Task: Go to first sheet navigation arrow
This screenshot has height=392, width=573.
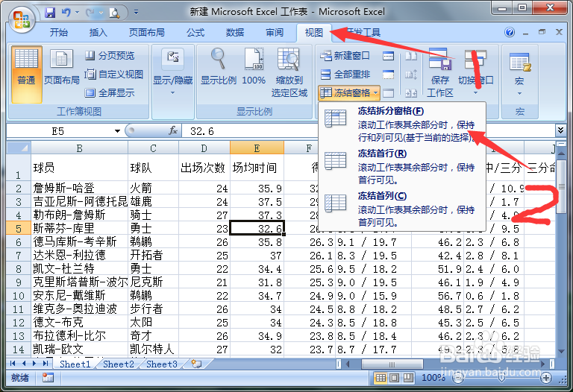Action: tap(13, 364)
